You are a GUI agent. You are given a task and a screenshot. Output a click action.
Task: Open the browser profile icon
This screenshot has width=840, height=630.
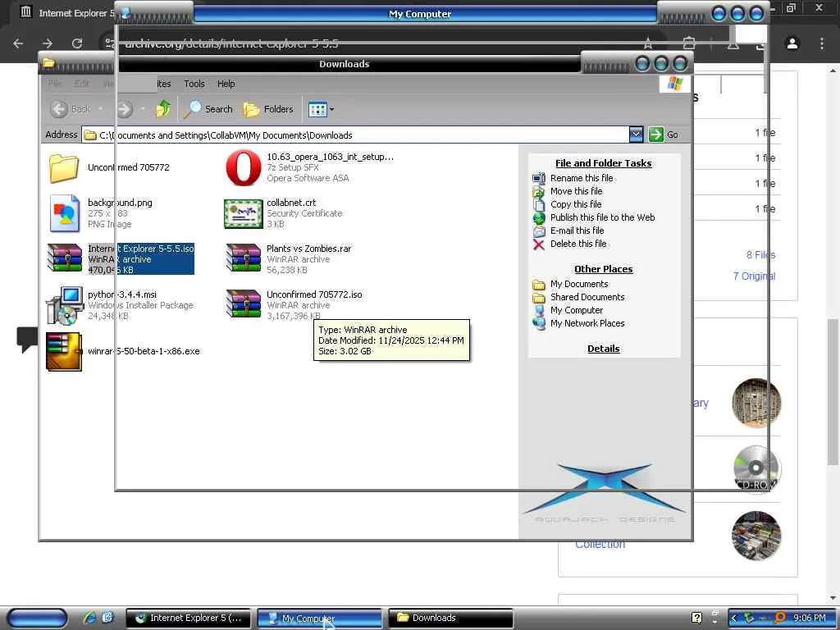click(x=792, y=43)
